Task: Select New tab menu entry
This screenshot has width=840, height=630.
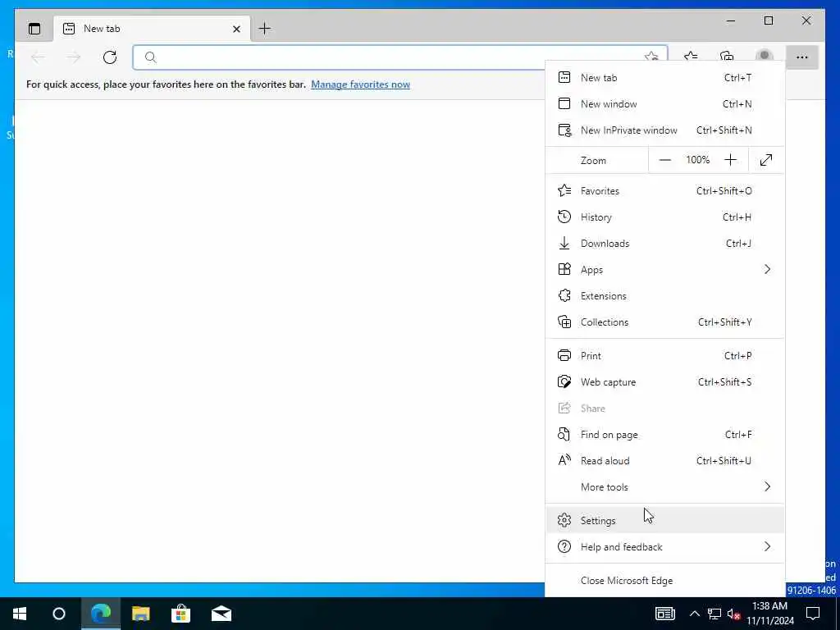Action: (x=664, y=78)
